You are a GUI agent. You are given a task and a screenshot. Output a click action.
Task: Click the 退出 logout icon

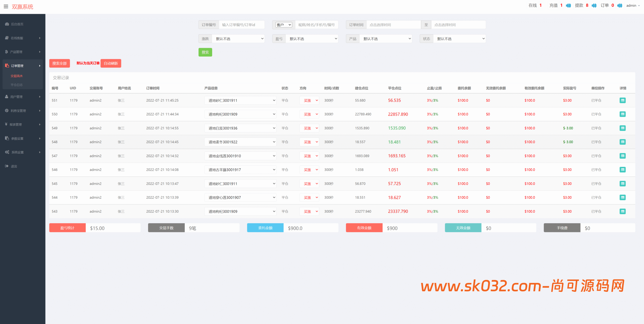pos(7,166)
